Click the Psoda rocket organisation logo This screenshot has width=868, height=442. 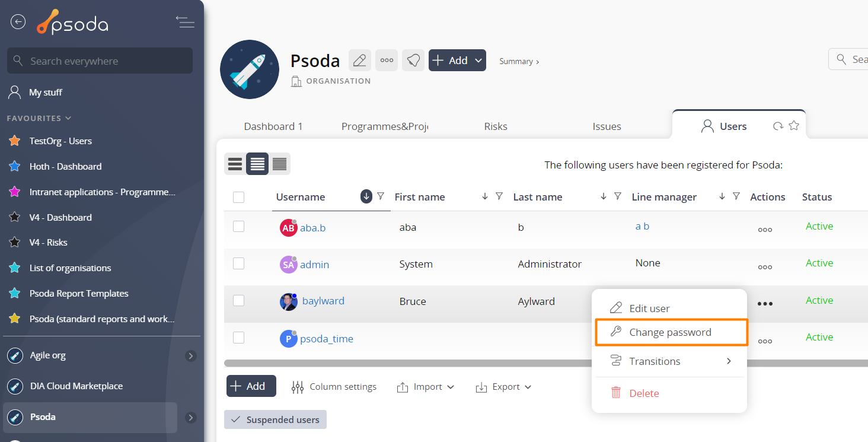pos(250,69)
